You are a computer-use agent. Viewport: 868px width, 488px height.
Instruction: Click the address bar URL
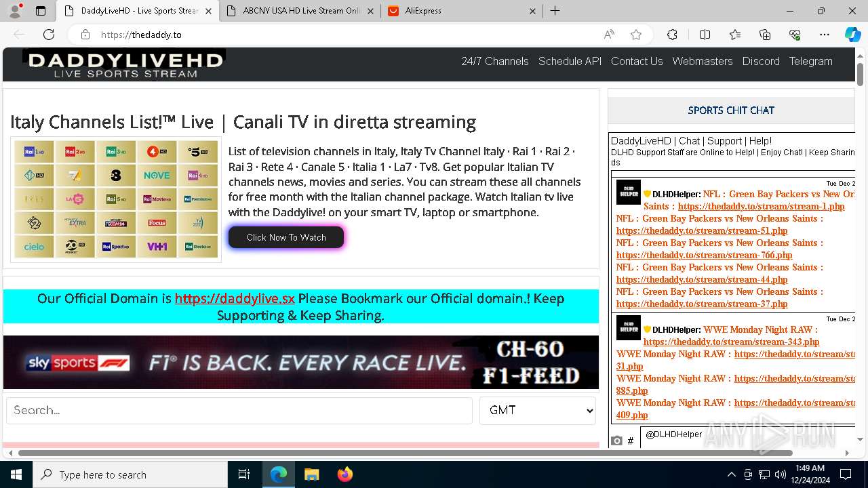click(141, 35)
